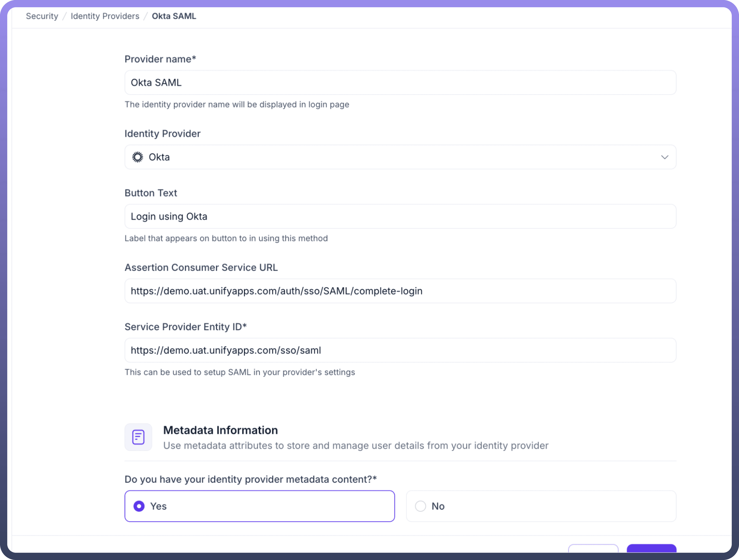Click the Button Text field label
This screenshot has width=739, height=560.
coord(151,193)
